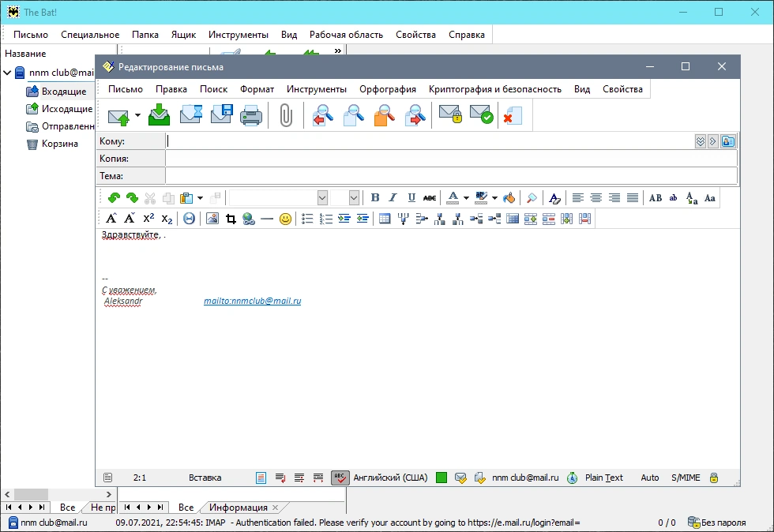This screenshot has width=774, height=532.
Task: Close the Информация tab
Action: coord(276,508)
